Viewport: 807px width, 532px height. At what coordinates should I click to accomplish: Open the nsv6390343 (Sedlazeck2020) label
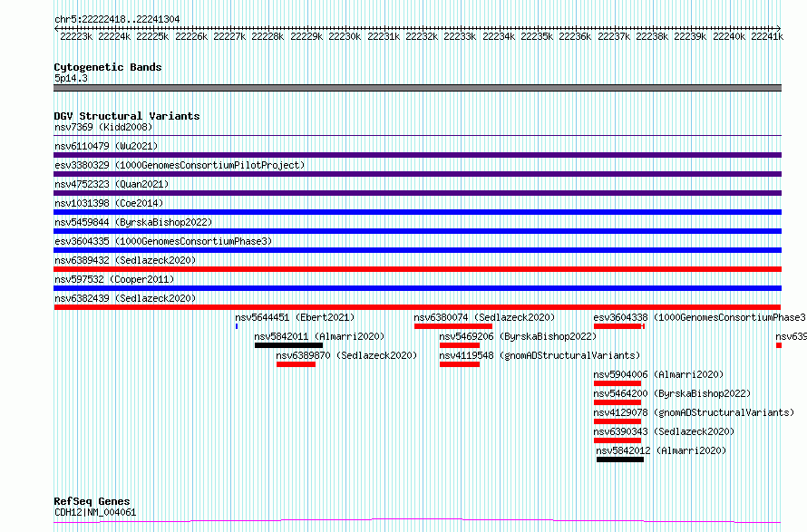click(x=664, y=431)
